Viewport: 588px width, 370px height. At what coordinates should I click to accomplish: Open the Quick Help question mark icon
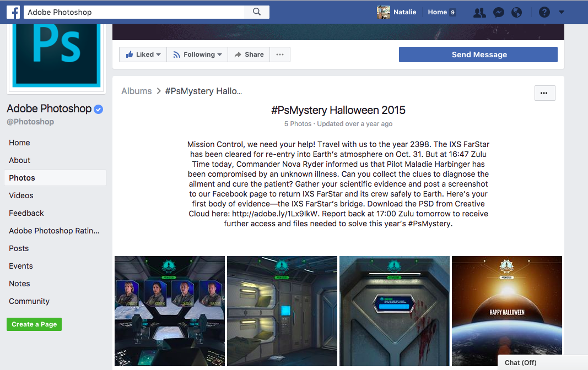tap(544, 12)
